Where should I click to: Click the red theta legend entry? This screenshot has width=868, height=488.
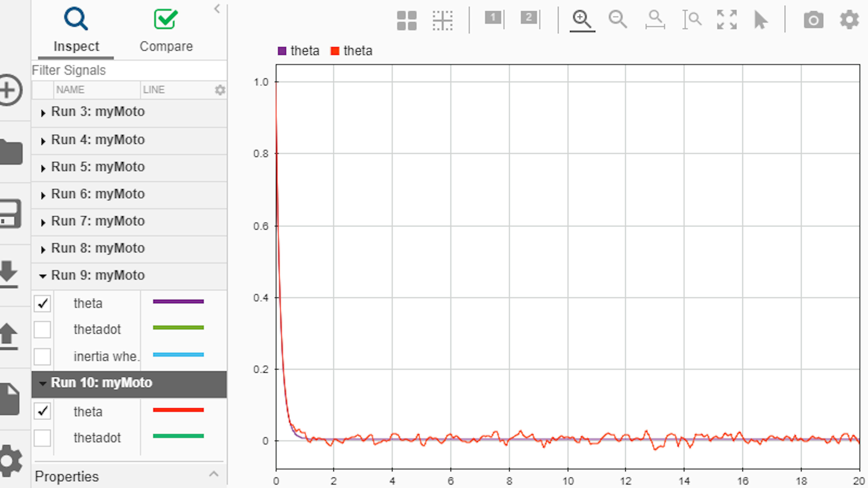[351, 51]
